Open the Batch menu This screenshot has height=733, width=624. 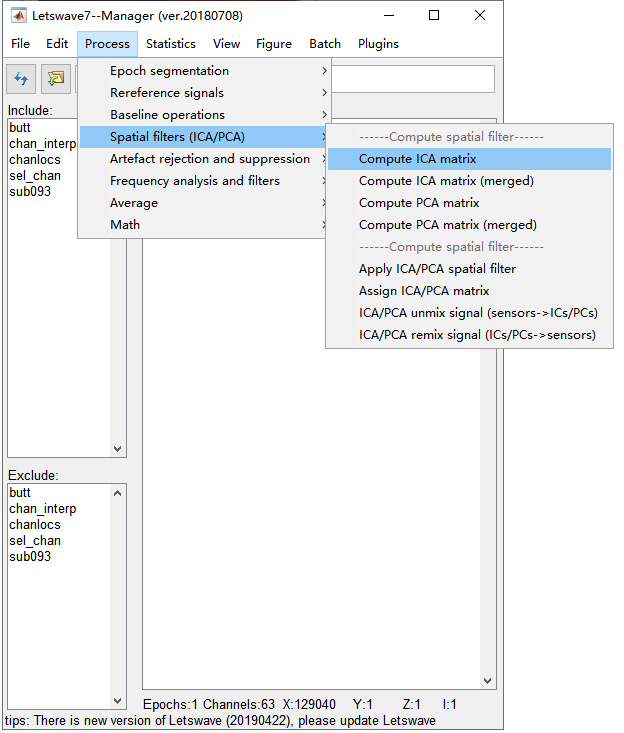pos(325,44)
